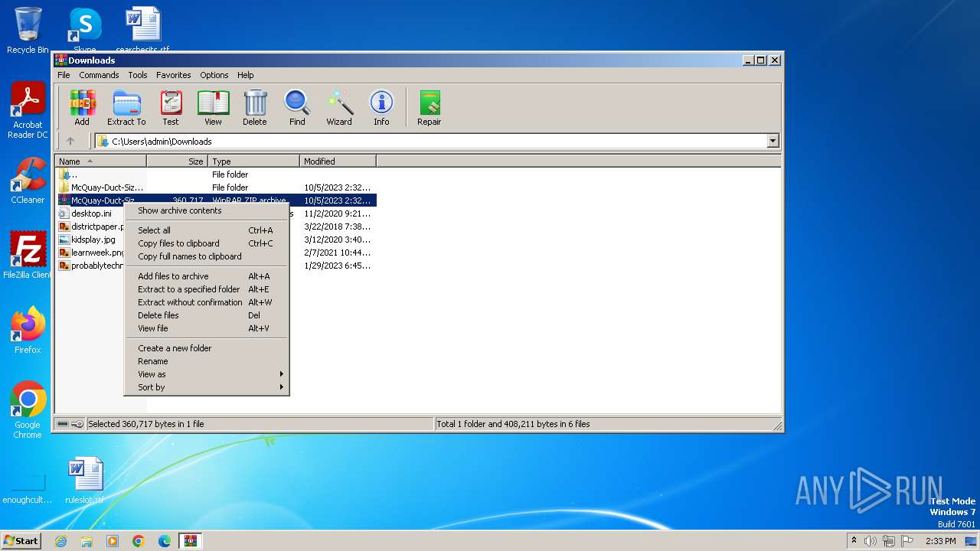Open FileZilla Client desktop shortcut
Screen dimensions: 980x551
coord(28,255)
